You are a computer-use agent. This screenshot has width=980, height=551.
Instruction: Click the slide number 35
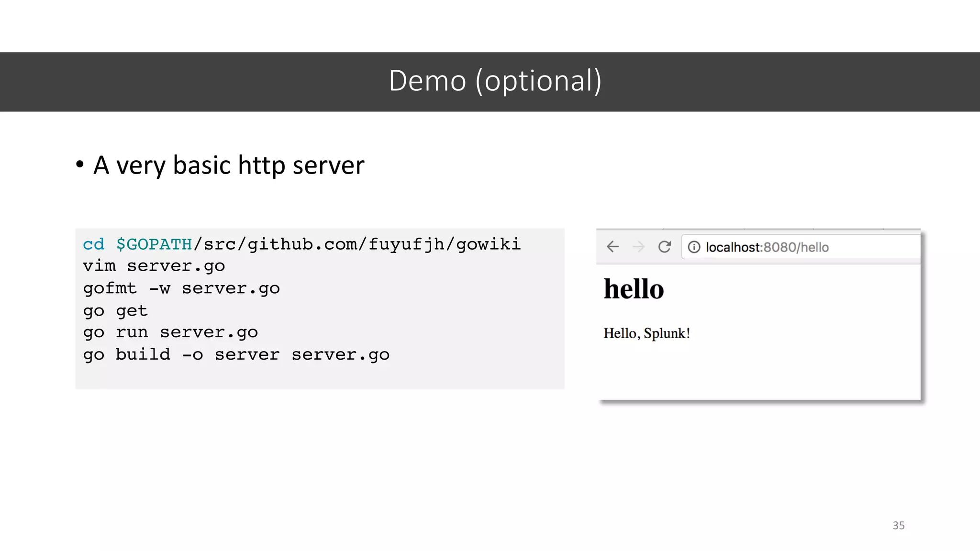point(899,526)
